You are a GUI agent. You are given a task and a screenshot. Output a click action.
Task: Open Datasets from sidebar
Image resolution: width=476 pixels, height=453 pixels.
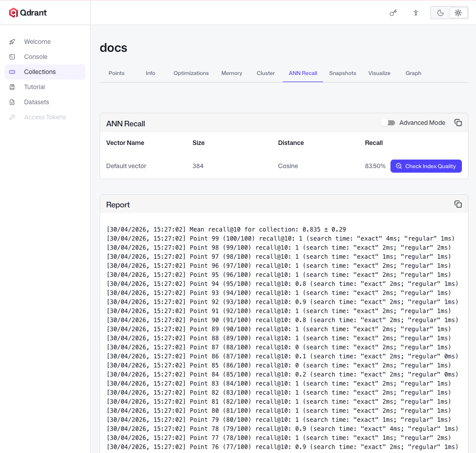coord(45,102)
